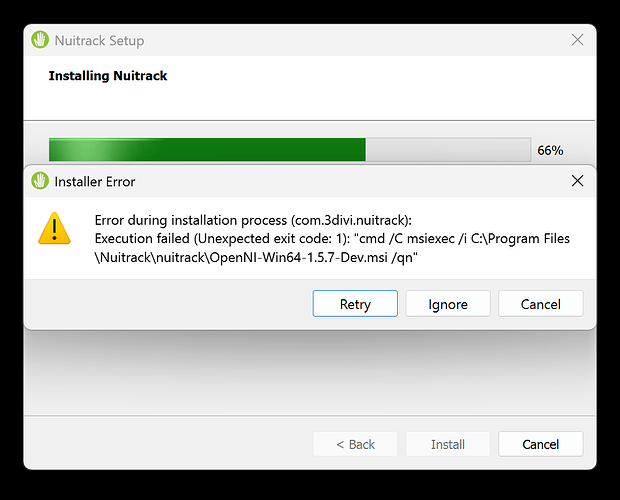Click the Nuitrack hand logo in Setup title bar

40,40
